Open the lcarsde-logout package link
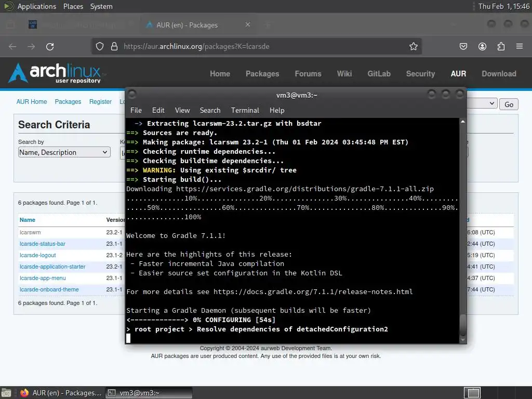 (37, 255)
